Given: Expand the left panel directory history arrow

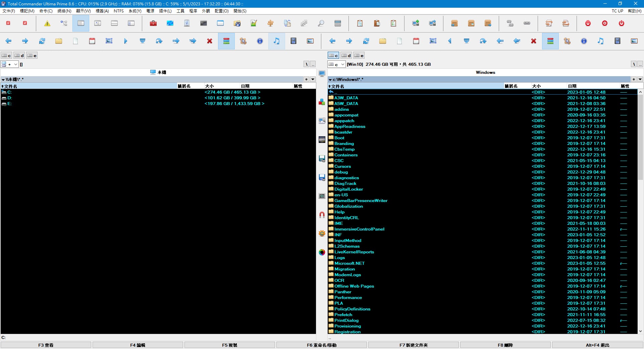Looking at the screenshot, I should coord(313,80).
